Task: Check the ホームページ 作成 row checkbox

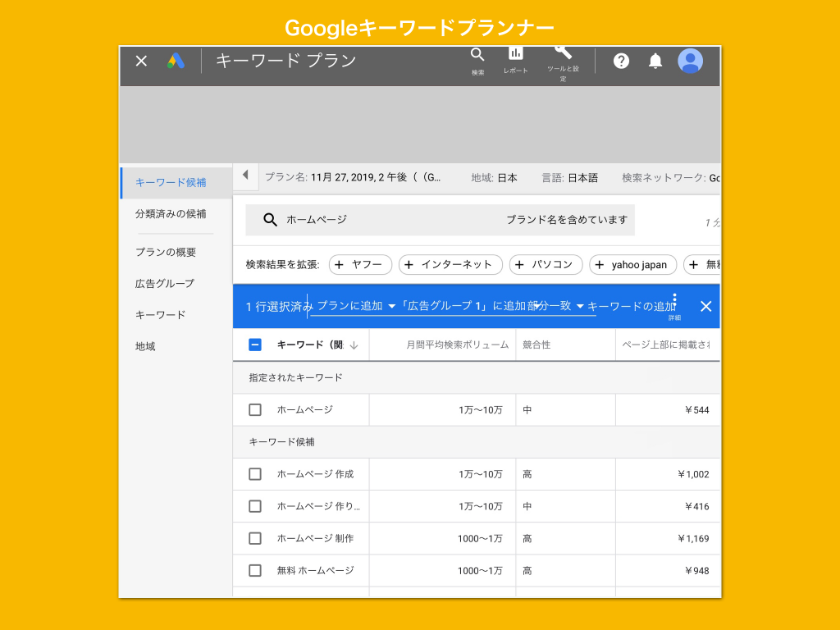Action: 255,474
